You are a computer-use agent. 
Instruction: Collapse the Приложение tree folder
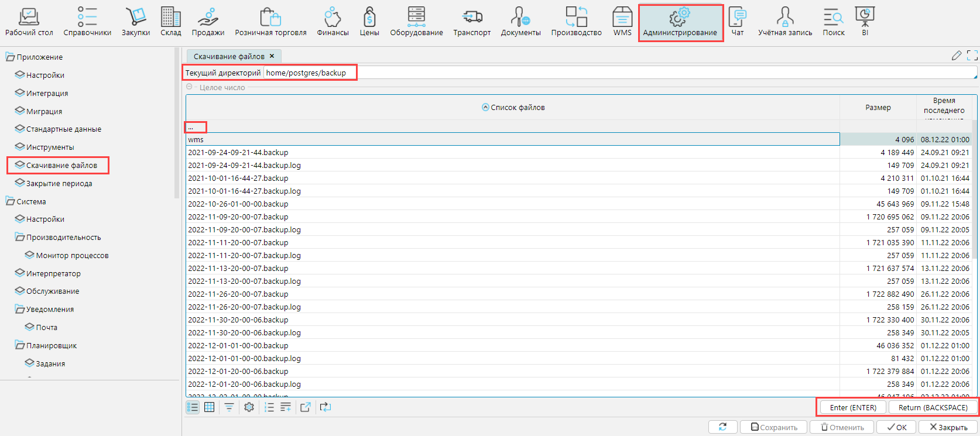10,57
